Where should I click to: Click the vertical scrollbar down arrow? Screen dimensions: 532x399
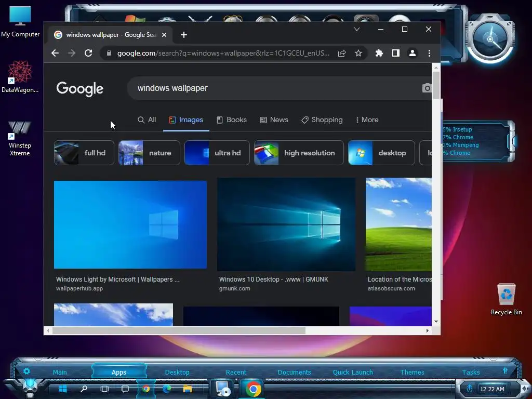pyautogui.click(x=436, y=321)
